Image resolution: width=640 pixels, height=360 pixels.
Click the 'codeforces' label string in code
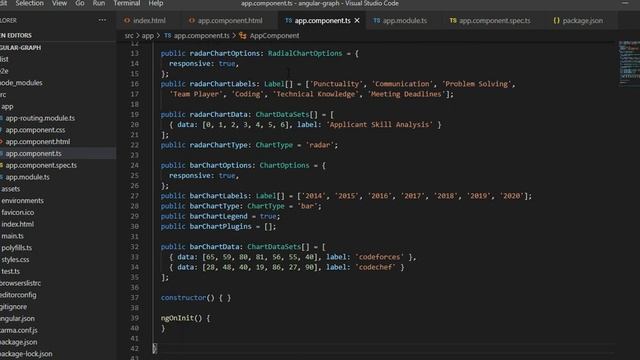(380, 257)
